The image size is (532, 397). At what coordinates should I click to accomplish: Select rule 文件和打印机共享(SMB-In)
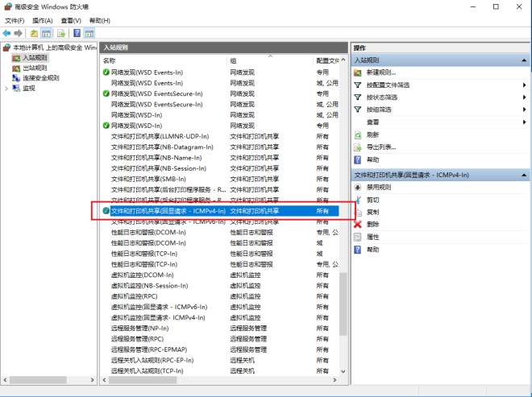[220, 179]
